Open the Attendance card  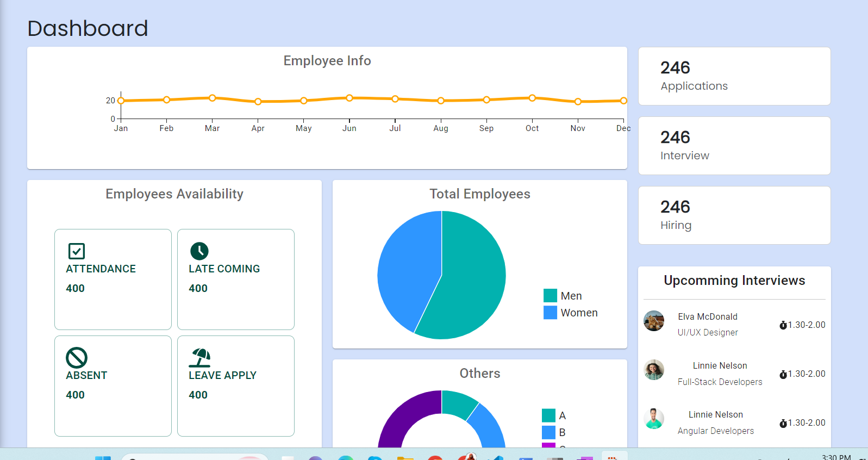tap(113, 279)
